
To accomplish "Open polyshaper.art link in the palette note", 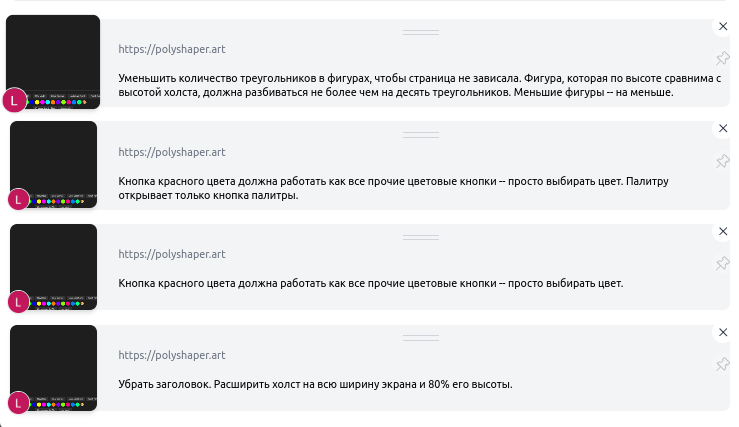I will (x=172, y=152).
